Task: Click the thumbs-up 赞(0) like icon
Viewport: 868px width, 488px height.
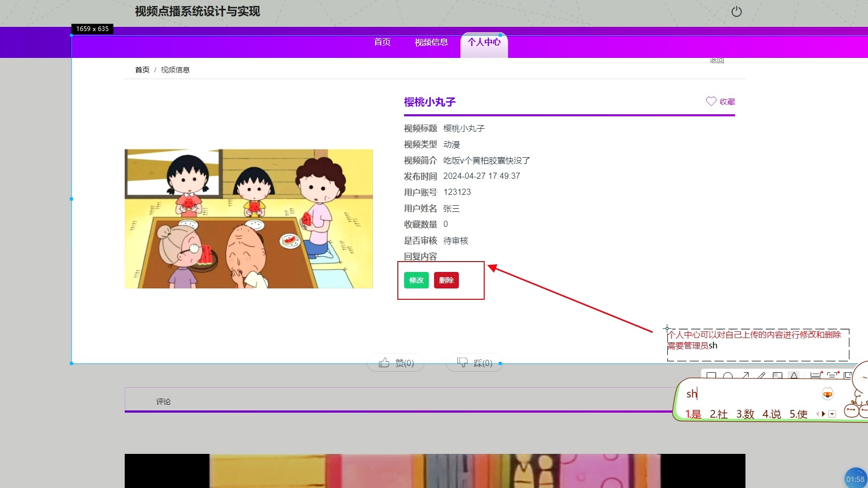Action: (384, 363)
